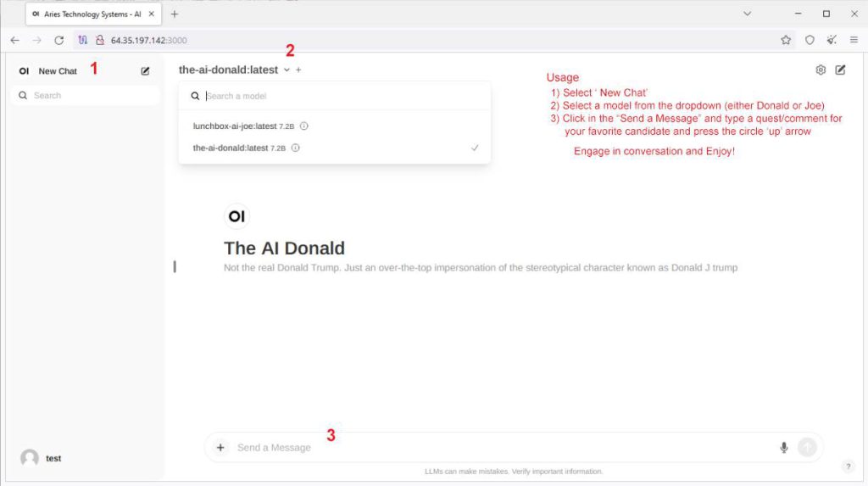Toggle sidebar with the vertical handle bar
Viewport: 868px width, 486px height.
[175, 266]
